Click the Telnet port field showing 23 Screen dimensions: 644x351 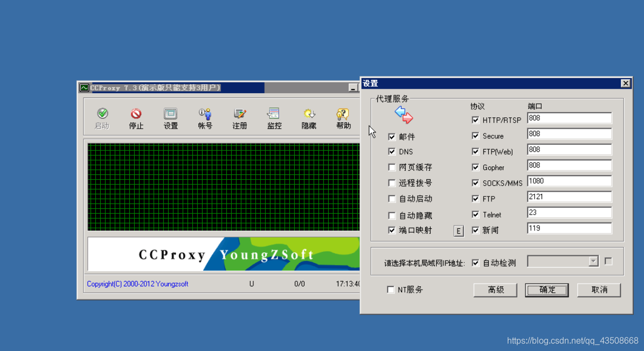point(569,213)
